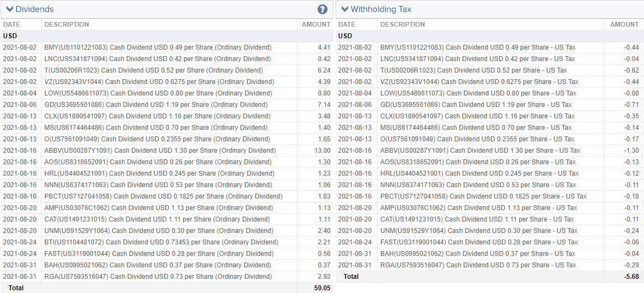Click DATE column header in Withholding Tax
Screen dimensions: 644x293
pos(347,24)
